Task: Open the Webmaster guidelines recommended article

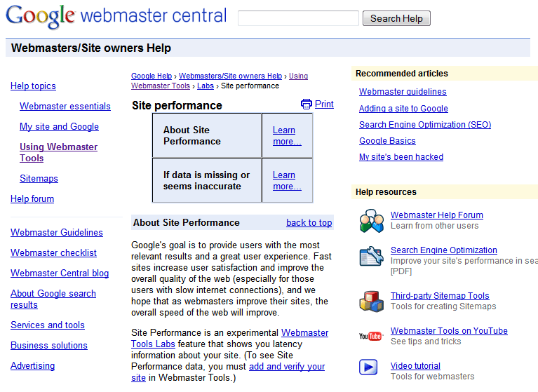Action: [403, 92]
